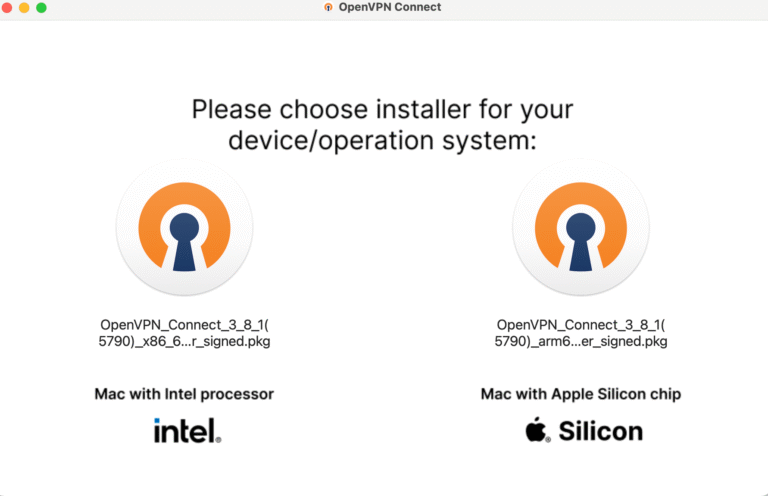Open the Apple Silicon arm64 installer icon

pos(581,227)
